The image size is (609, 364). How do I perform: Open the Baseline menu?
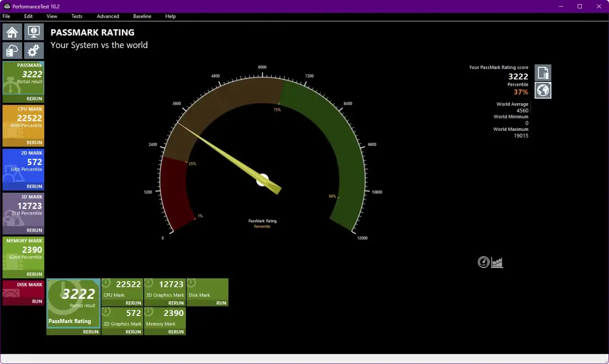click(x=142, y=16)
